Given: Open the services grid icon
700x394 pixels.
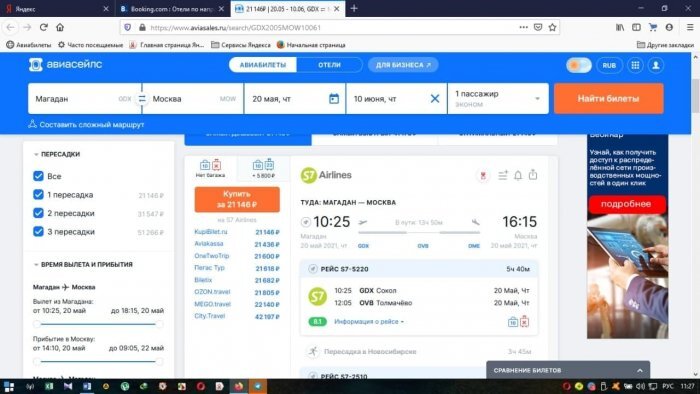Looking at the screenshot, I should [635, 65].
